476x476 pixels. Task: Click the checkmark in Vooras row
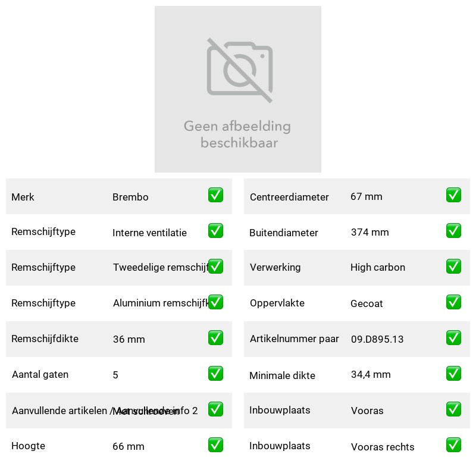(x=453, y=409)
